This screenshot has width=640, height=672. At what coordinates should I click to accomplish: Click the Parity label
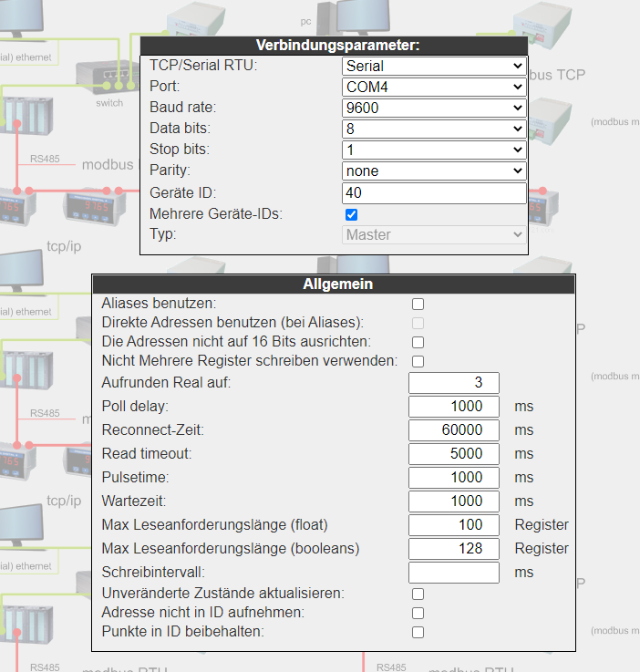pyautogui.click(x=170, y=171)
